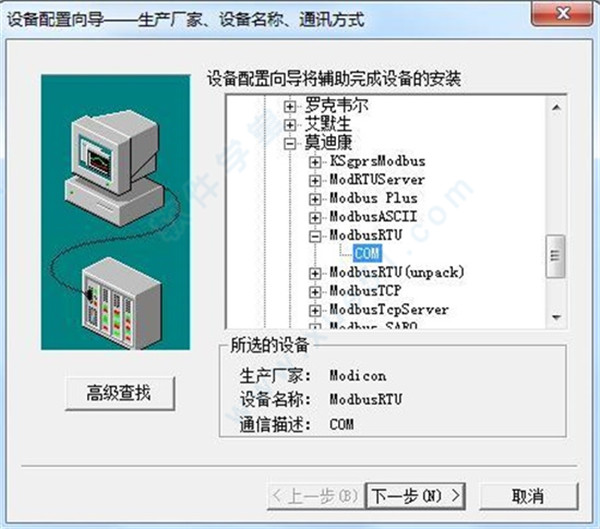Expand the KSgprsModbus node
The image size is (600, 529).
[315, 162]
